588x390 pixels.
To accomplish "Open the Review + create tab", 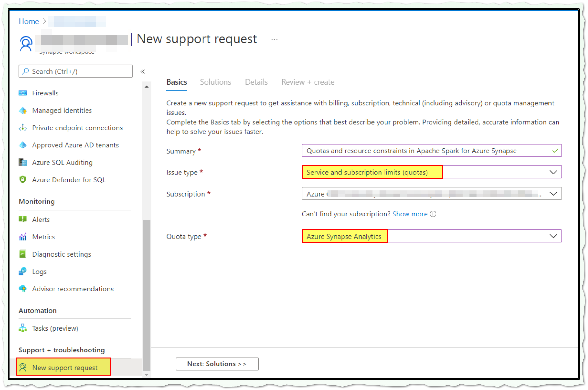I will [x=307, y=82].
